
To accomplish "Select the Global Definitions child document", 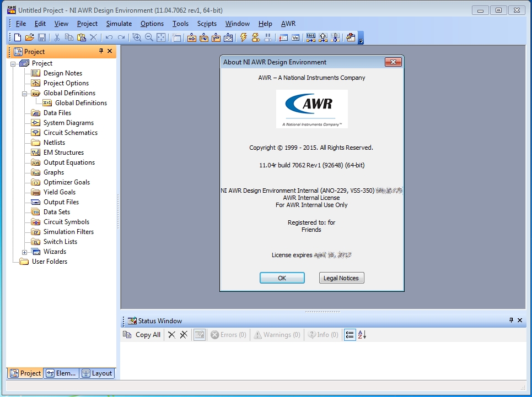I will click(x=81, y=102).
